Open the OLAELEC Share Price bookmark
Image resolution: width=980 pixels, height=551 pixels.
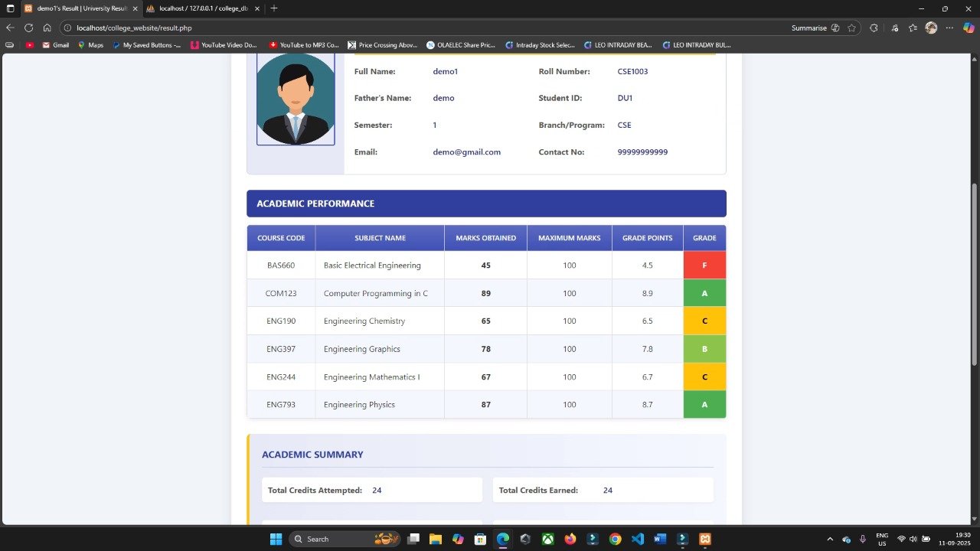point(462,45)
